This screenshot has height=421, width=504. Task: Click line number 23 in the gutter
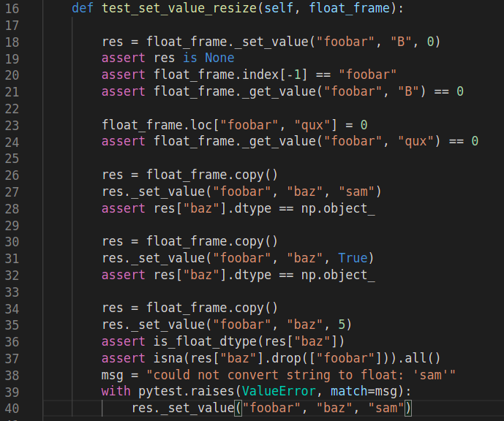click(x=12, y=125)
